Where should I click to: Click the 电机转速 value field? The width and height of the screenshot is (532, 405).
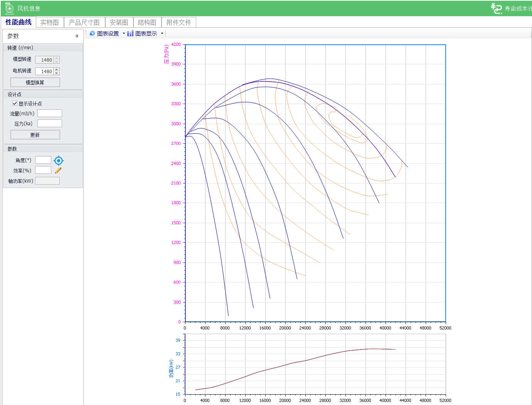coord(45,71)
